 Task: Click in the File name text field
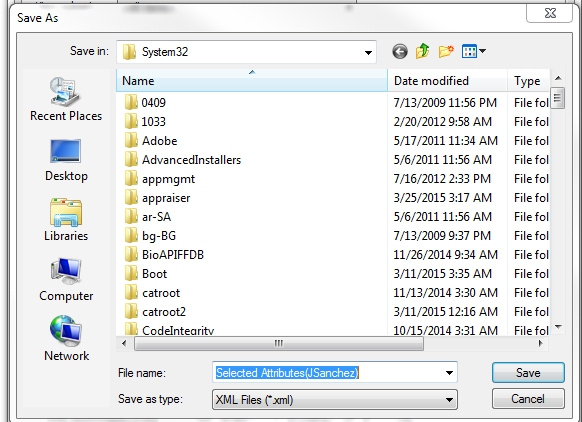click(x=328, y=373)
